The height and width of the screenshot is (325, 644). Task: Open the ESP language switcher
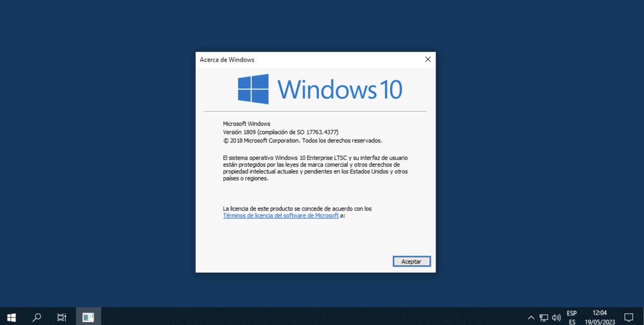(x=572, y=316)
